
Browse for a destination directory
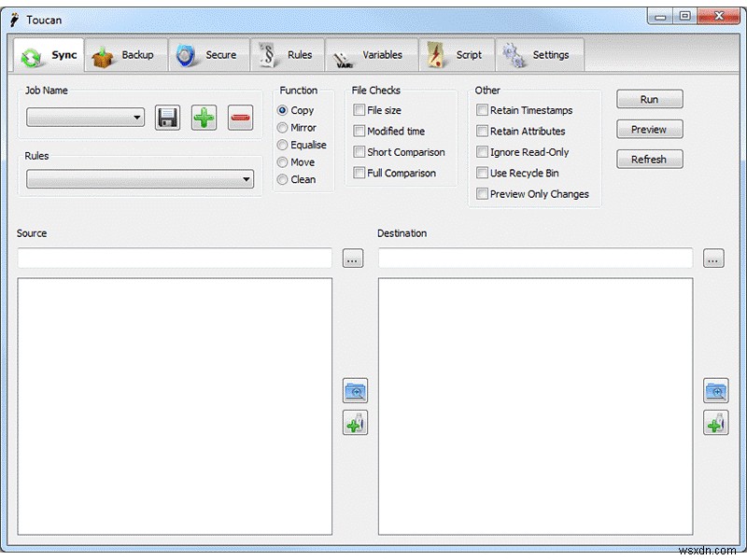click(x=713, y=259)
